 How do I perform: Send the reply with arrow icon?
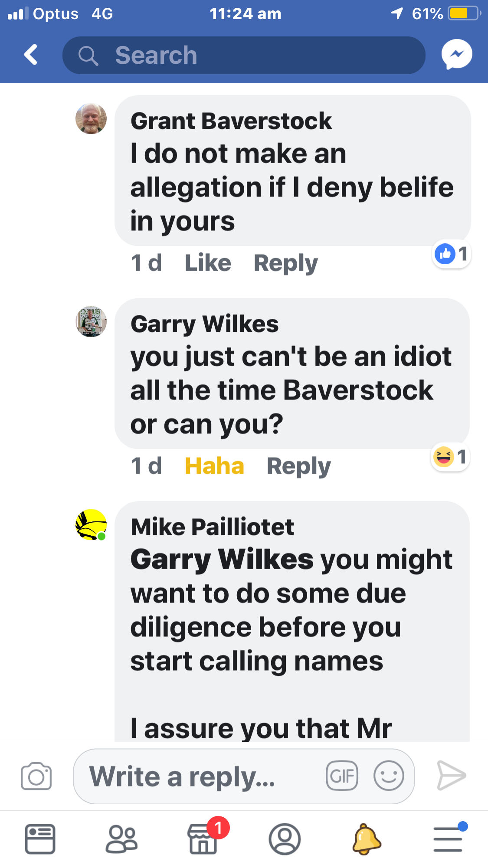(451, 775)
